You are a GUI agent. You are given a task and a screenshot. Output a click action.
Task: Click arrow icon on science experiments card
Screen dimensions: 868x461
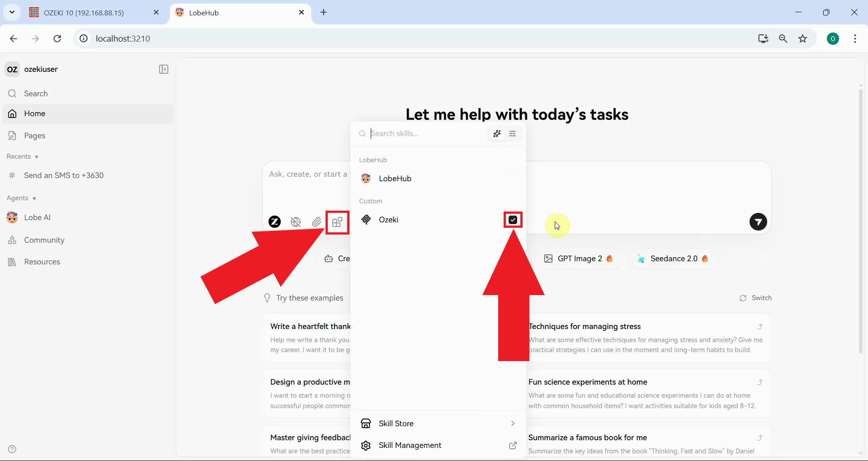pyautogui.click(x=760, y=382)
